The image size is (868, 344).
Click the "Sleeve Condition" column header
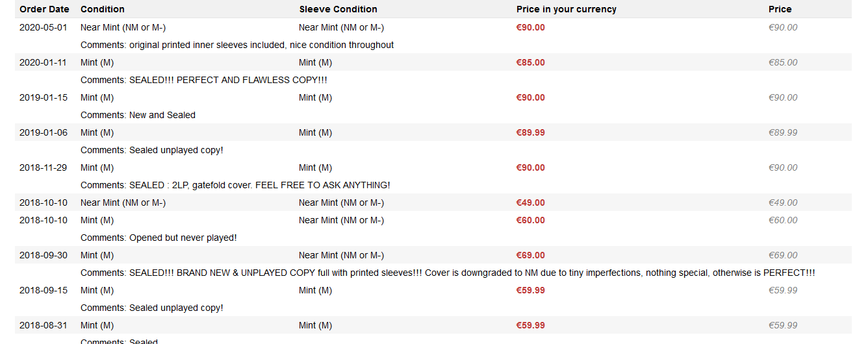pos(338,9)
